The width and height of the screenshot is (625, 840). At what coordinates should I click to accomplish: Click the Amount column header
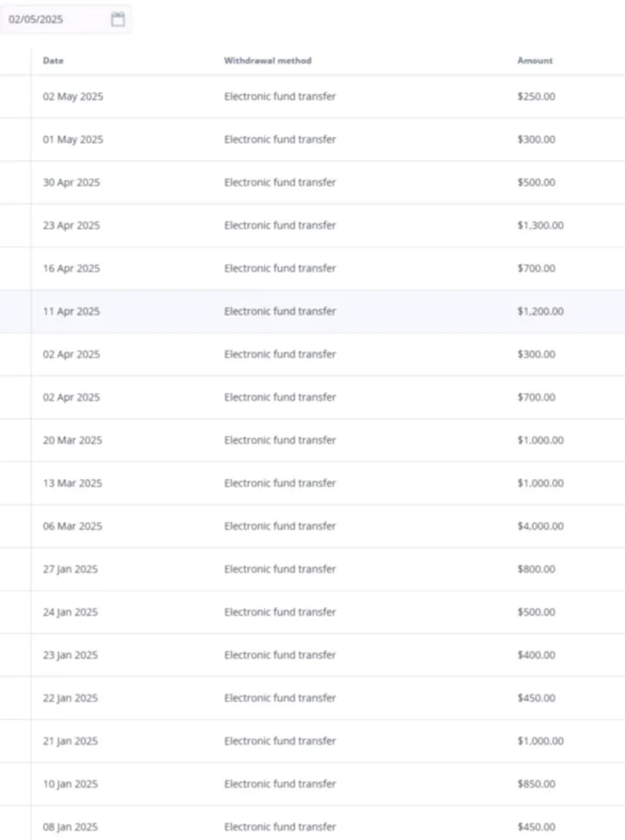[x=535, y=61]
